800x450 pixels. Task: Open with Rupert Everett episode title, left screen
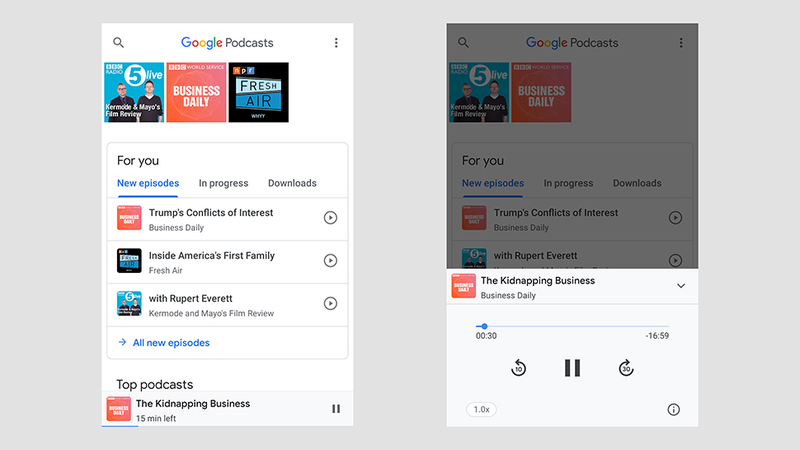(x=190, y=298)
